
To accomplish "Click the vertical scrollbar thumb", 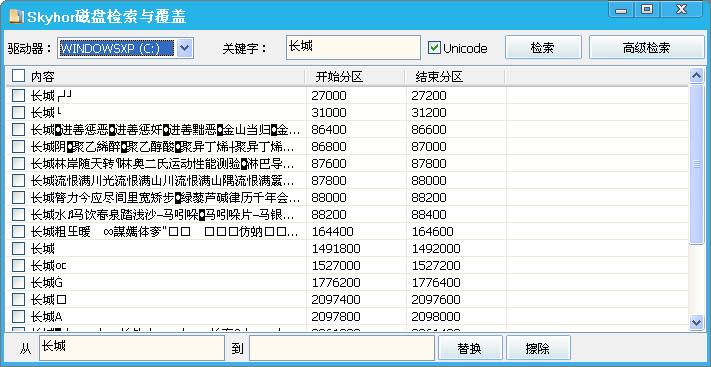I will (696, 164).
